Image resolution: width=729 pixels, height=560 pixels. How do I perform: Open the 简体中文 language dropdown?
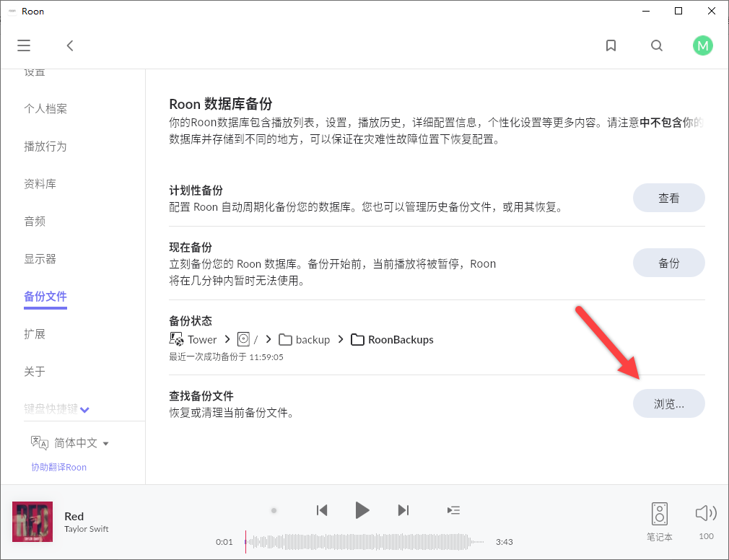point(82,443)
